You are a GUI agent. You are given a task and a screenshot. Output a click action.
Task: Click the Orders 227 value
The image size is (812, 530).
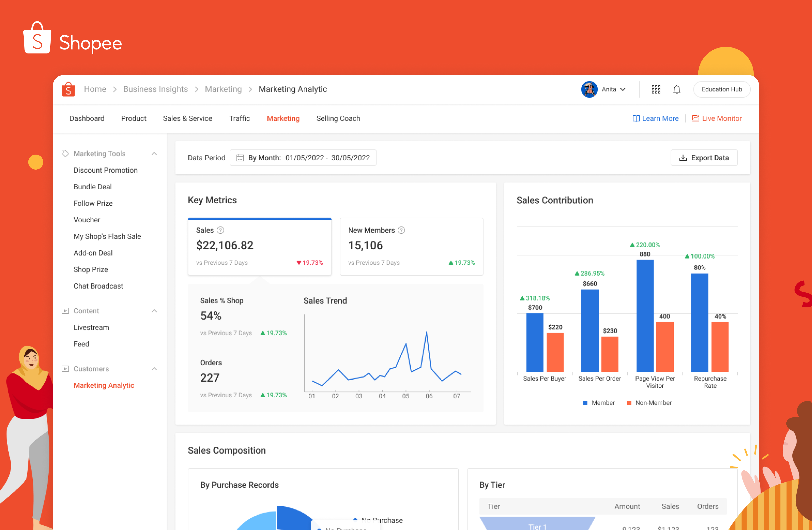[x=210, y=378]
